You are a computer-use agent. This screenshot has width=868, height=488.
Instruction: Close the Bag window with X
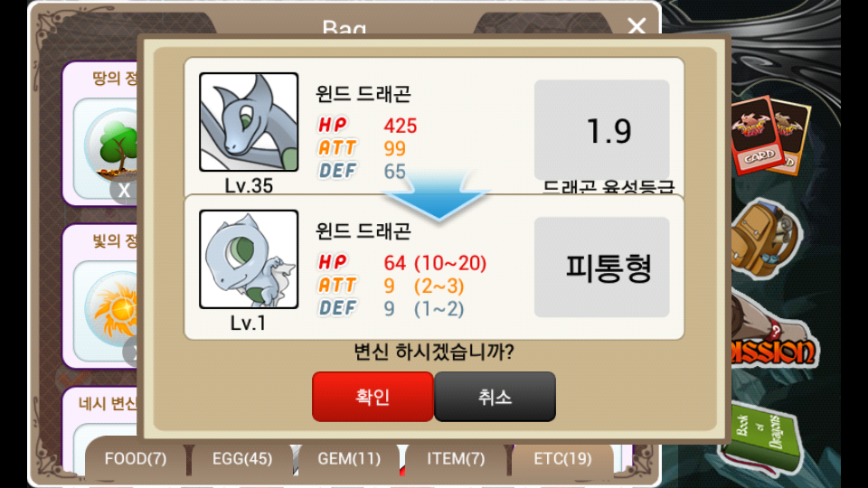637,25
